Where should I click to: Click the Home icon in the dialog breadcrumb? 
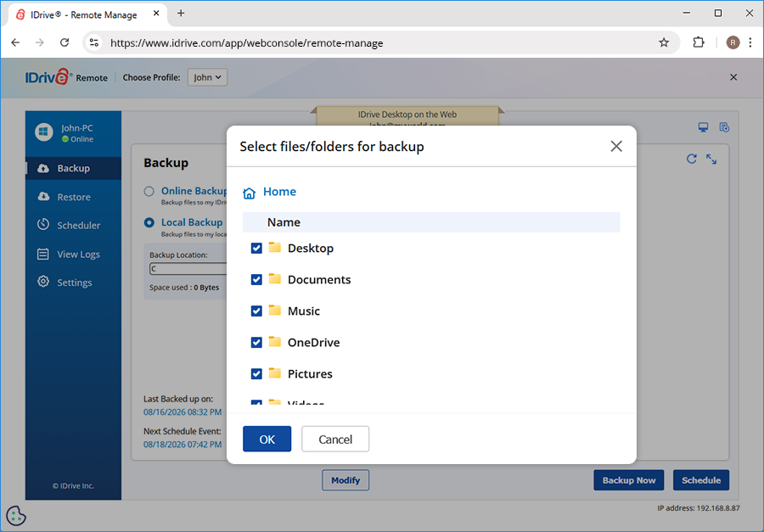(x=249, y=193)
